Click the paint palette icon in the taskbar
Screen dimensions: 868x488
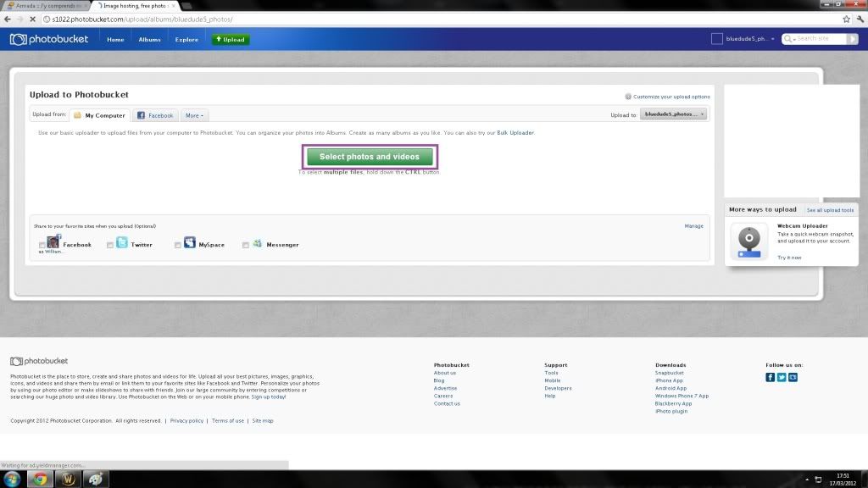click(96, 480)
